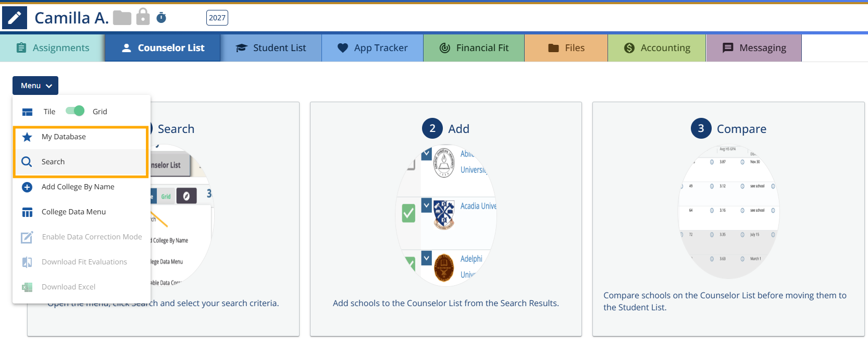868x340 pixels.
Task: Open the College Data Menu table icon
Action: 27,212
